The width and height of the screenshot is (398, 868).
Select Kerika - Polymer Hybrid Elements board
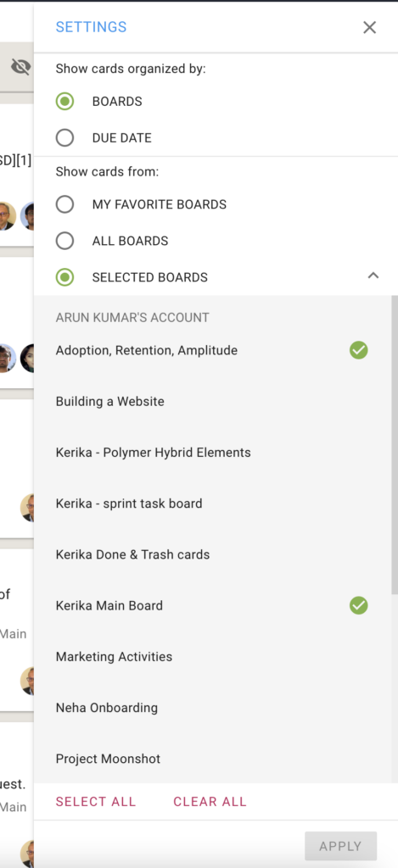point(212,453)
